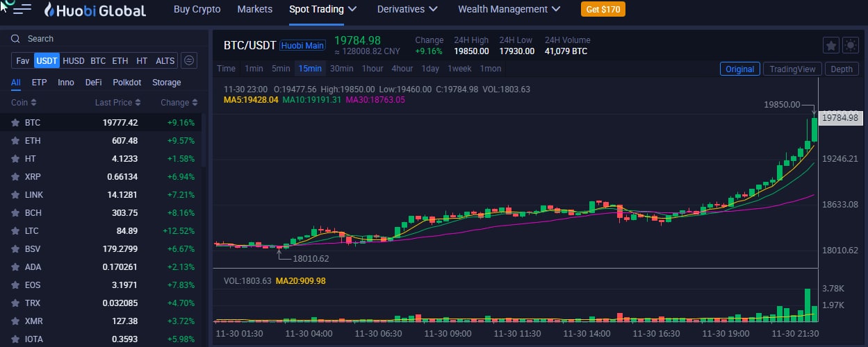Filter coins by DeFi category
This screenshot has width=868, height=347.
(x=94, y=83)
